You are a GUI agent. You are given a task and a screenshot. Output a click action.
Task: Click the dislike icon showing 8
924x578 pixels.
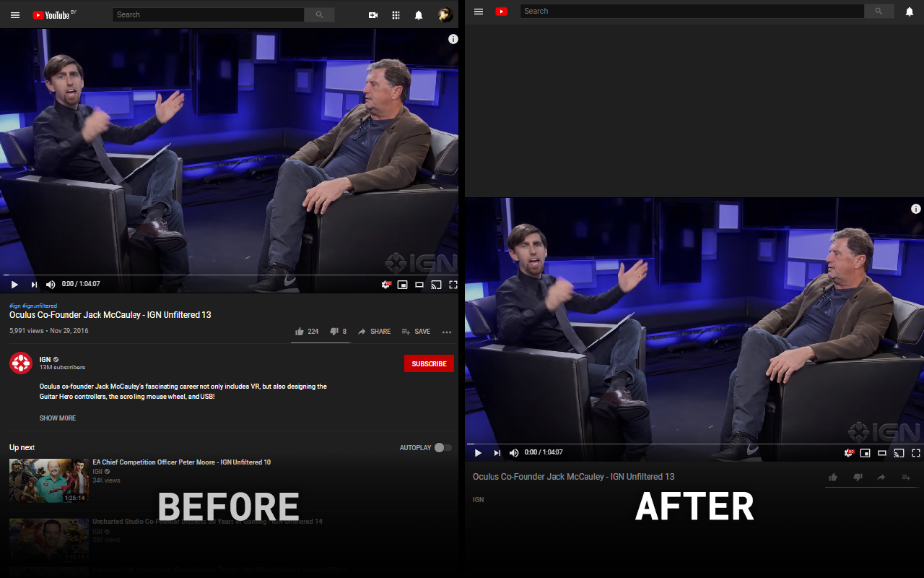pyautogui.click(x=334, y=332)
